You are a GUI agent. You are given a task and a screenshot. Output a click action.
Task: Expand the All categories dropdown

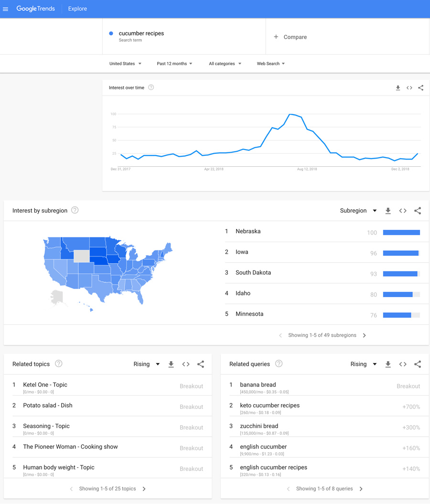[225, 64]
